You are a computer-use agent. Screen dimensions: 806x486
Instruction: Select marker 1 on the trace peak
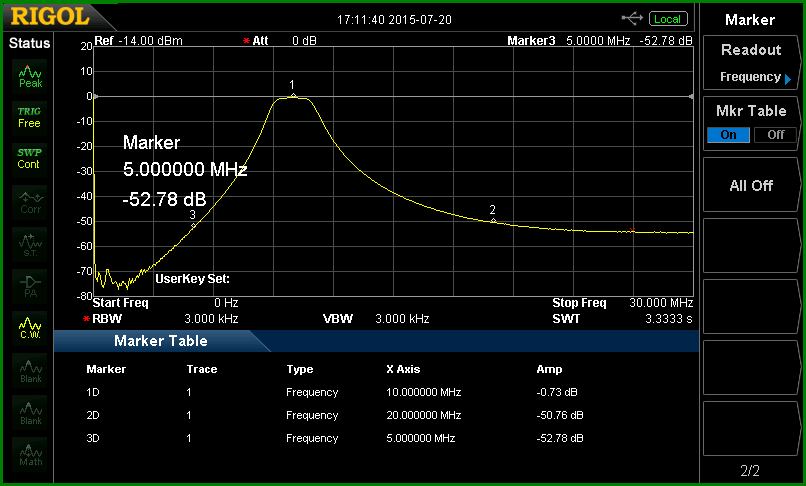(x=293, y=95)
